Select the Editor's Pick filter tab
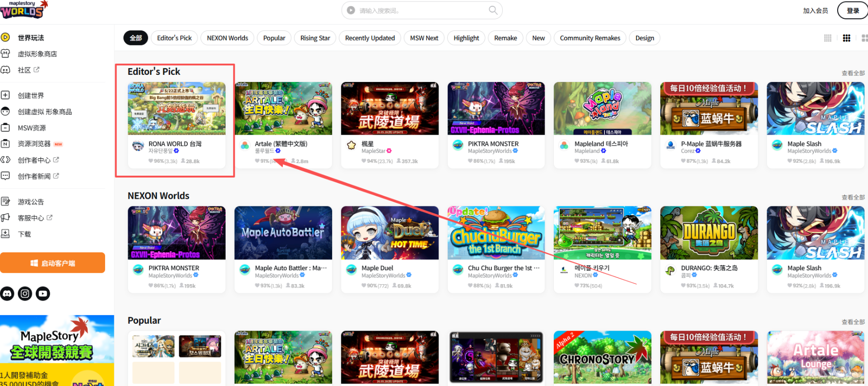 point(174,38)
